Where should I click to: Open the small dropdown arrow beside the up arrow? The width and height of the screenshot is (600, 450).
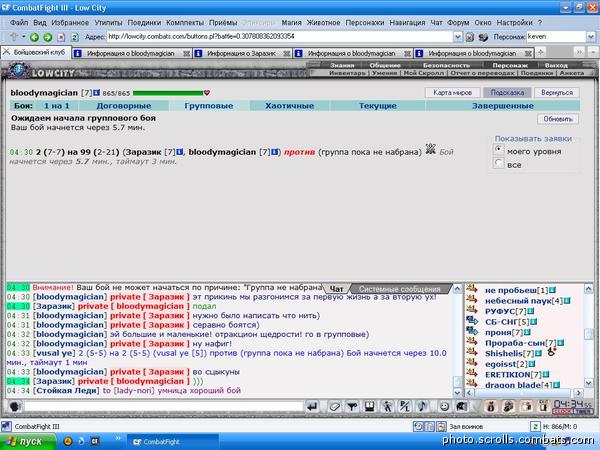[x=23, y=37]
